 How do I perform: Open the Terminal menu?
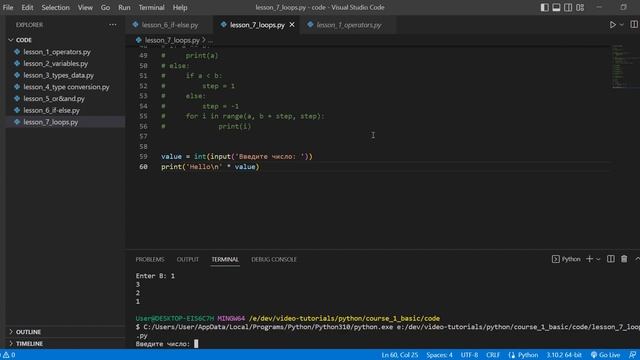[x=151, y=7]
